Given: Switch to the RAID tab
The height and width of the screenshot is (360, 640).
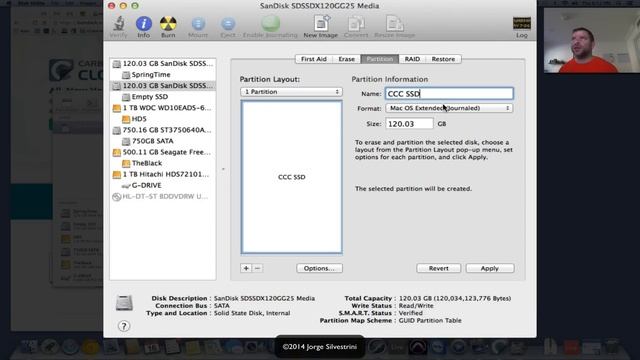Looking at the screenshot, I should pyautogui.click(x=412, y=59).
